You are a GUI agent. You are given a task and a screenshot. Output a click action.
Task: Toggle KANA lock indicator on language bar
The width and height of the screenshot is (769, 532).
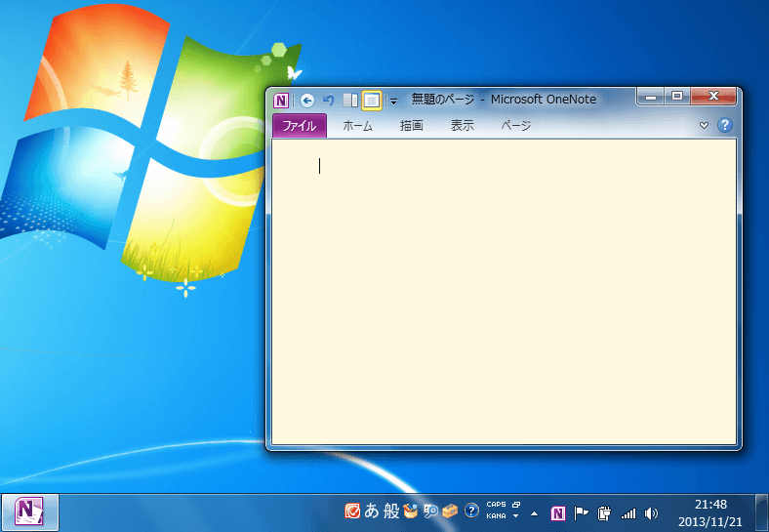click(496, 516)
